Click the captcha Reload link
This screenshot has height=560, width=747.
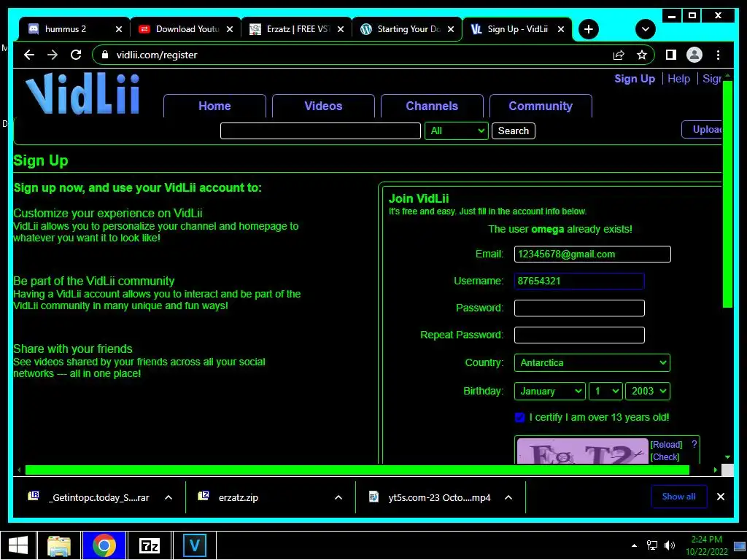point(666,444)
